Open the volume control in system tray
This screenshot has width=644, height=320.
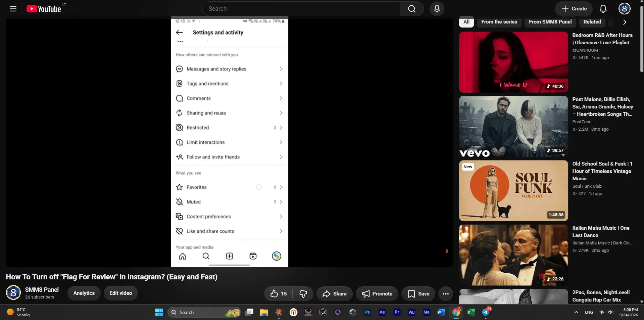point(610,312)
